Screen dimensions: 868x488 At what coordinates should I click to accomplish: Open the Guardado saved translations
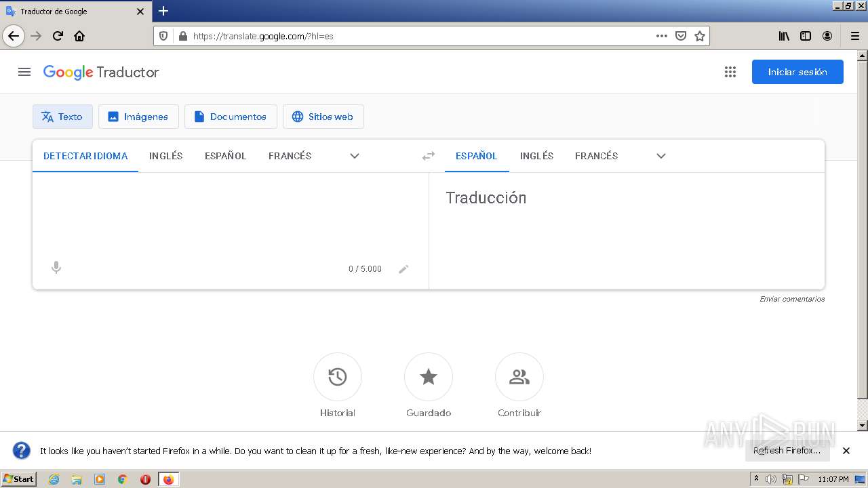click(x=429, y=377)
